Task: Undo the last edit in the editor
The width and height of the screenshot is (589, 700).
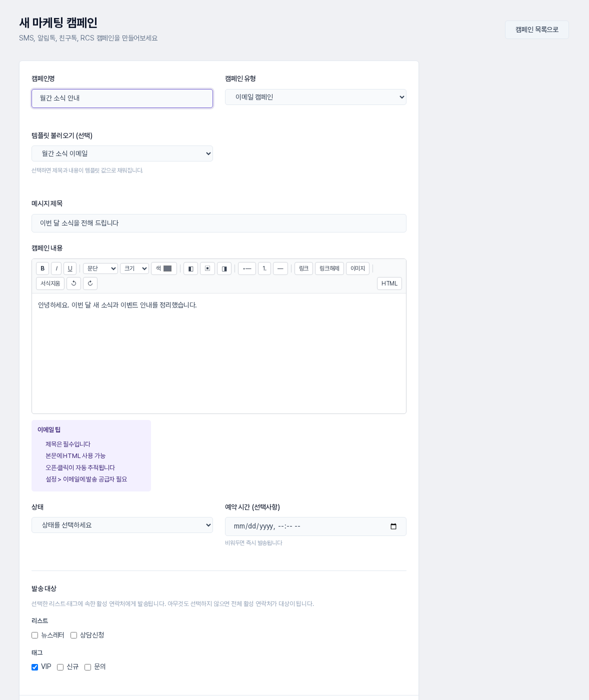Action: (73, 283)
